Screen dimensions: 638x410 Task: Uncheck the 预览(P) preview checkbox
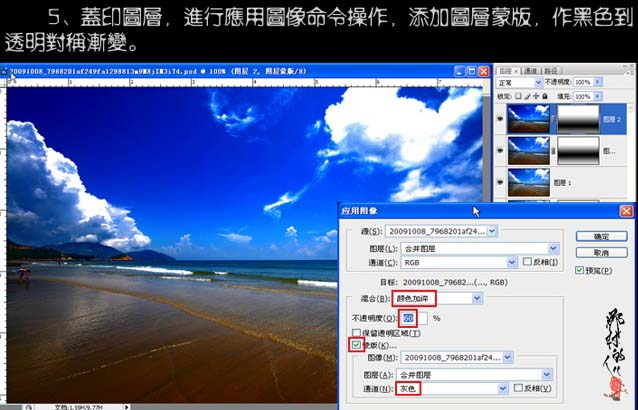click(581, 270)
